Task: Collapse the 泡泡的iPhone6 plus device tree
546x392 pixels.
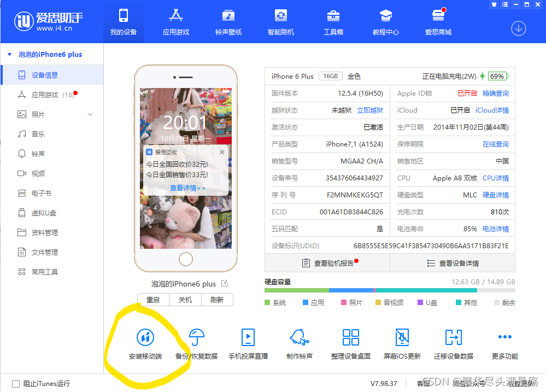Action: coord(10,54)
